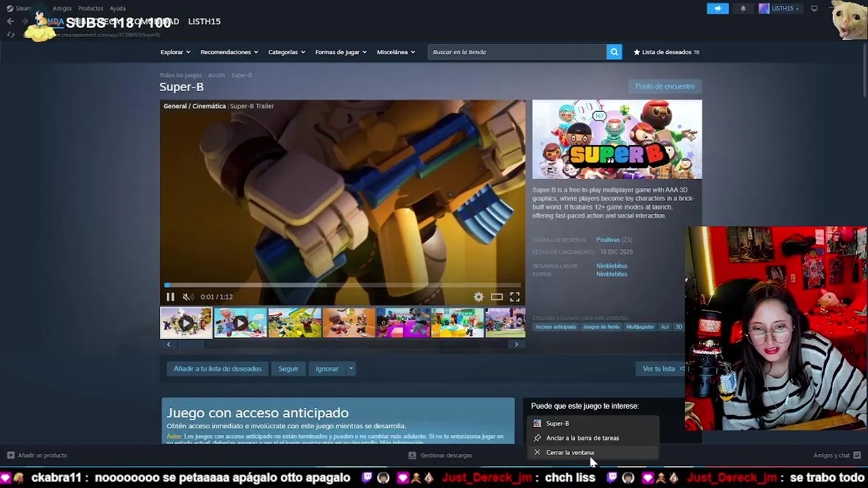The image size is (868, 488).
Task: Enter fullscreen on the trailer
Action: pos(515,297)
